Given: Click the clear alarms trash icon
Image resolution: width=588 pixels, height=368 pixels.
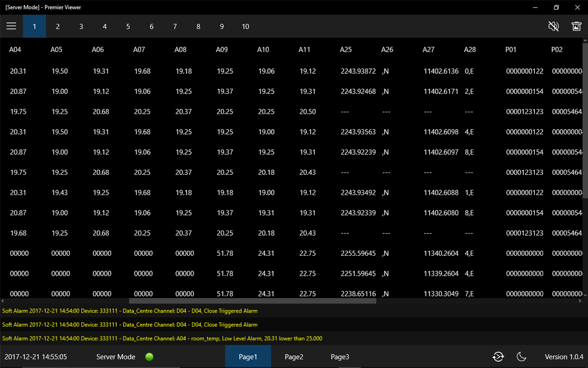Looking at the screenshot, I should pos(576,26).
